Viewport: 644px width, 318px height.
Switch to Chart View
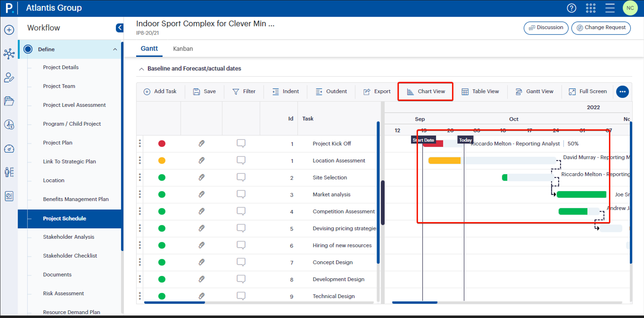(x=425, y=91)
